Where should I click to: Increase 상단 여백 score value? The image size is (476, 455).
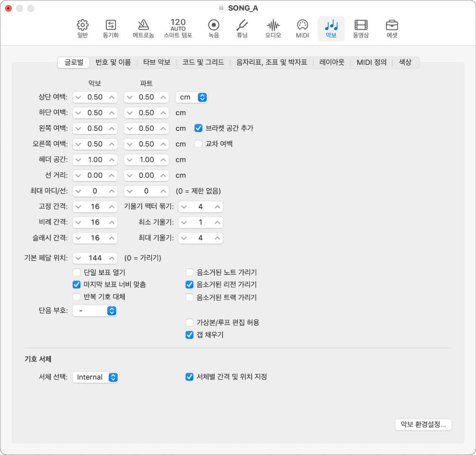[x=112, y=97]
